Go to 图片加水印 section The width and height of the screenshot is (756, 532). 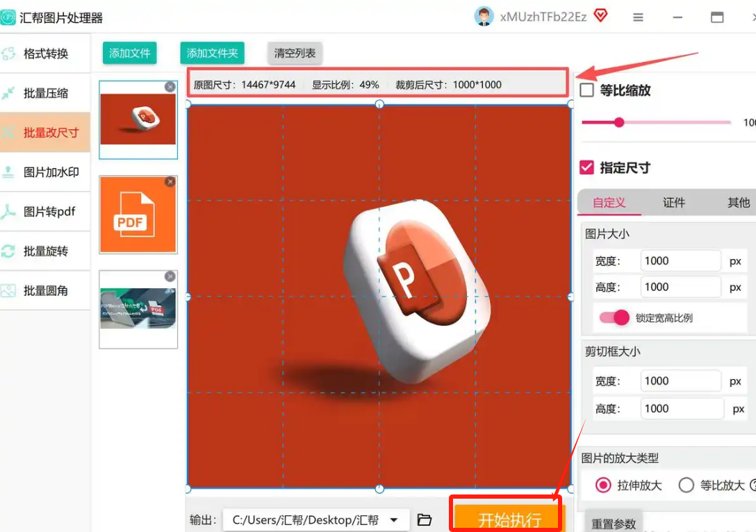(x=45, y=172)
